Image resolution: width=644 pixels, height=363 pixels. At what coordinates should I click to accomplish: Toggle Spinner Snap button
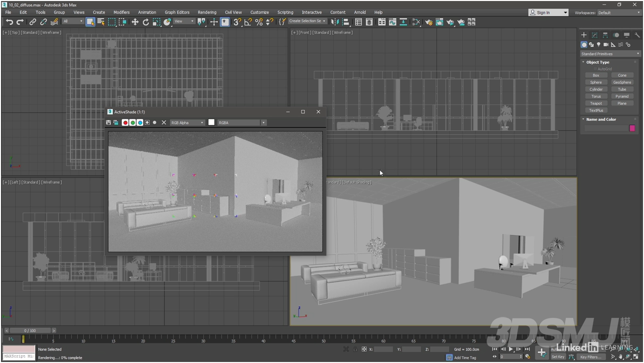click(x=270, y=22)
